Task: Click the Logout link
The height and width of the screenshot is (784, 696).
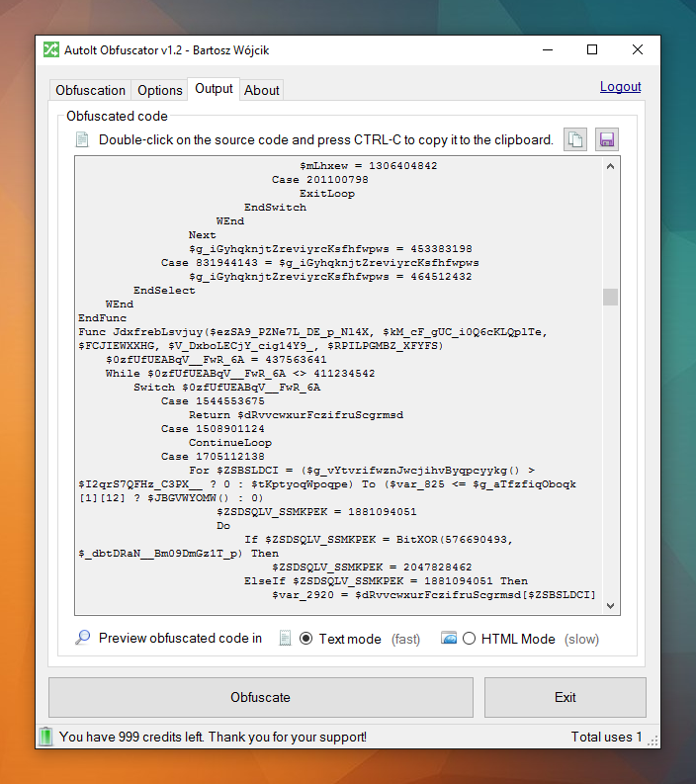Action: pos(621,86)
